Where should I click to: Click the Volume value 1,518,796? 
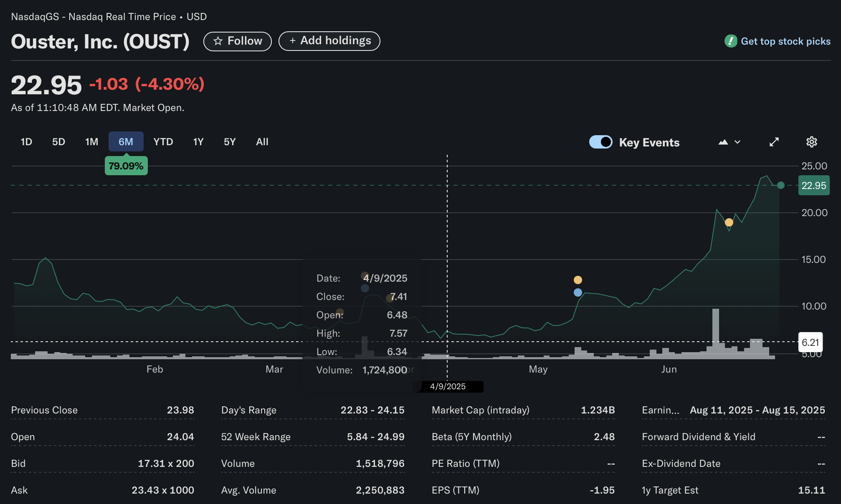tap(380, 464)
